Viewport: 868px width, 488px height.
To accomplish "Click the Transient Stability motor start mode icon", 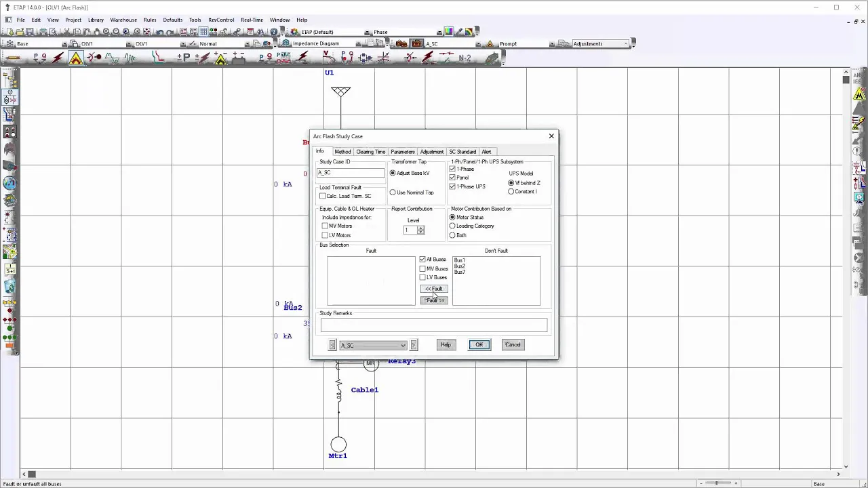I will tap(94, 58).
